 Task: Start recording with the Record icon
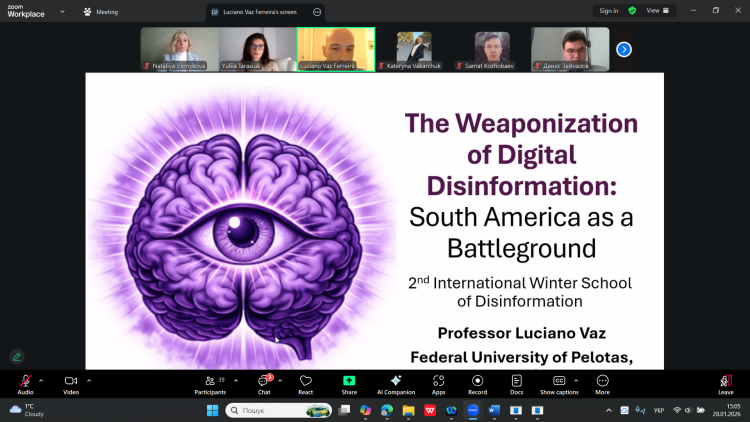coord(477,382)
